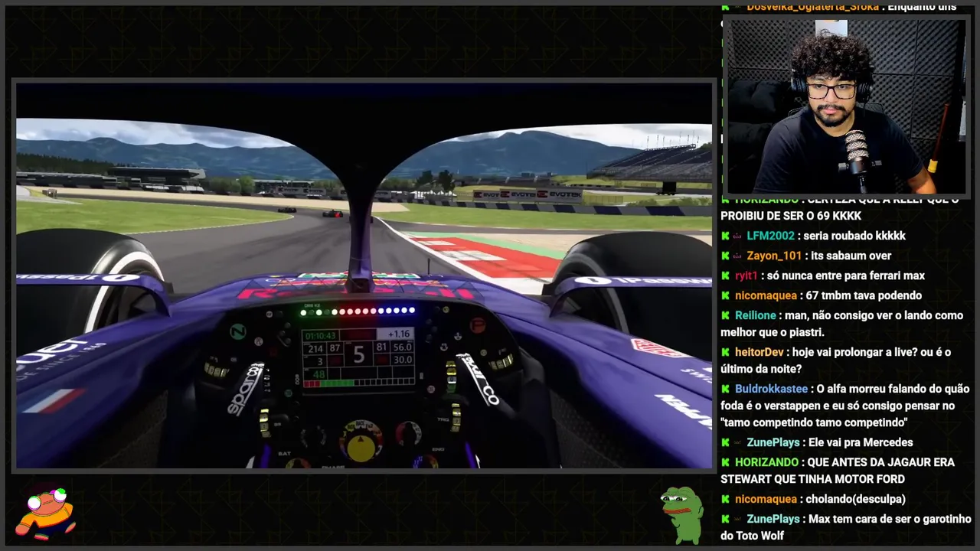The image size is (980, 551).
Task: Click the Pepe frog emote overlay
Action: click(682, 515)
